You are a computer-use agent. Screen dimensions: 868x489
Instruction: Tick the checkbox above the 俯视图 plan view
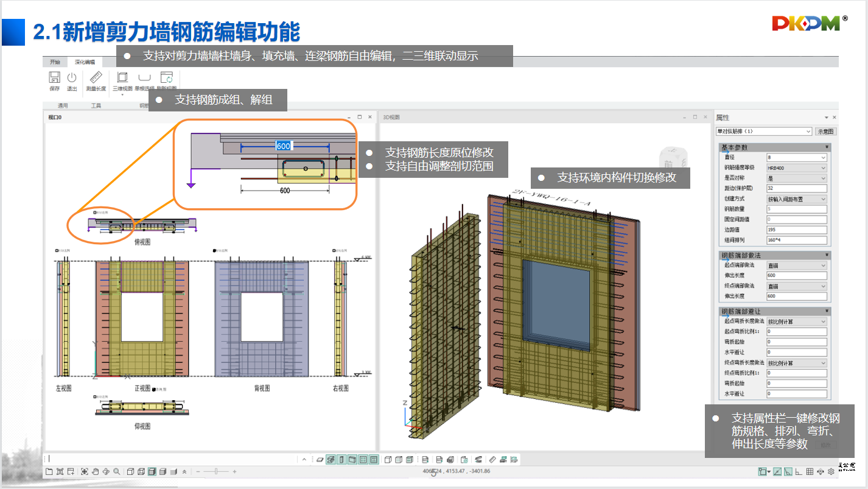[96, 212]
